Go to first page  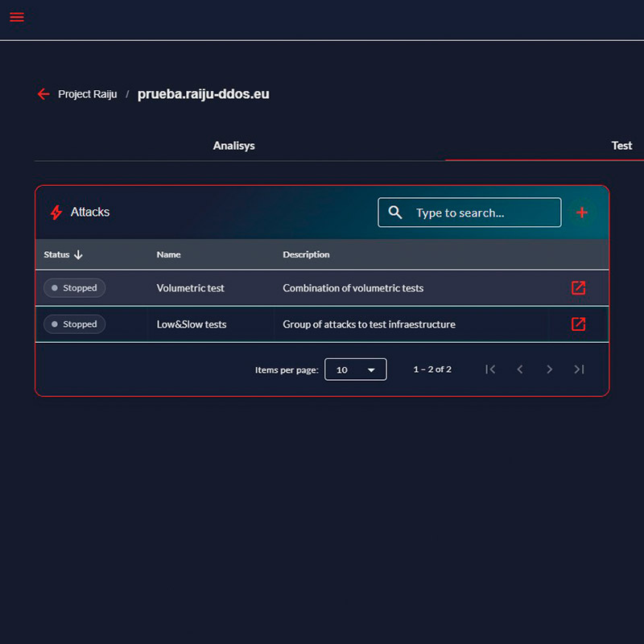click(x=490, y=369)
